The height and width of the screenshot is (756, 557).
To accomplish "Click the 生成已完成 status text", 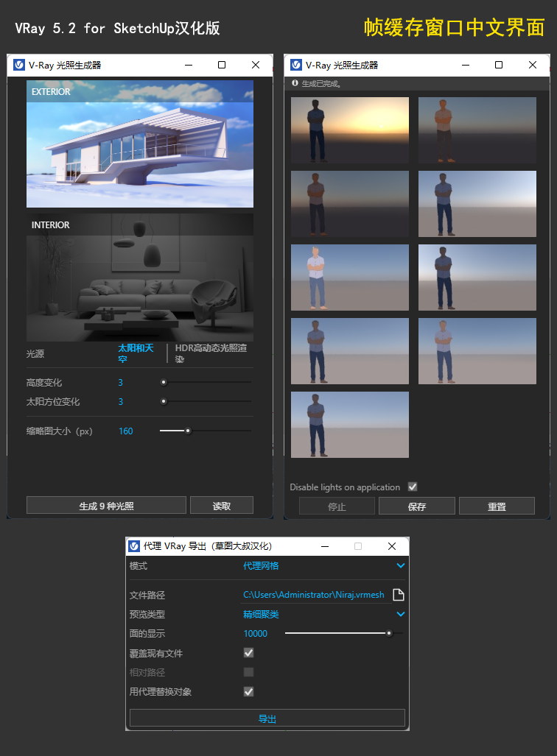I will pyautogui.click(x=321, y=83).
